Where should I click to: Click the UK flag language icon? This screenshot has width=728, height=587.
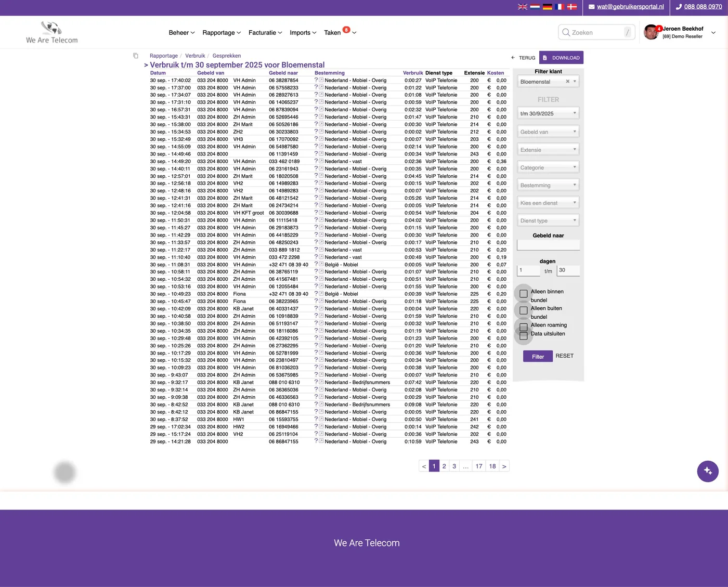coord(523,7)
